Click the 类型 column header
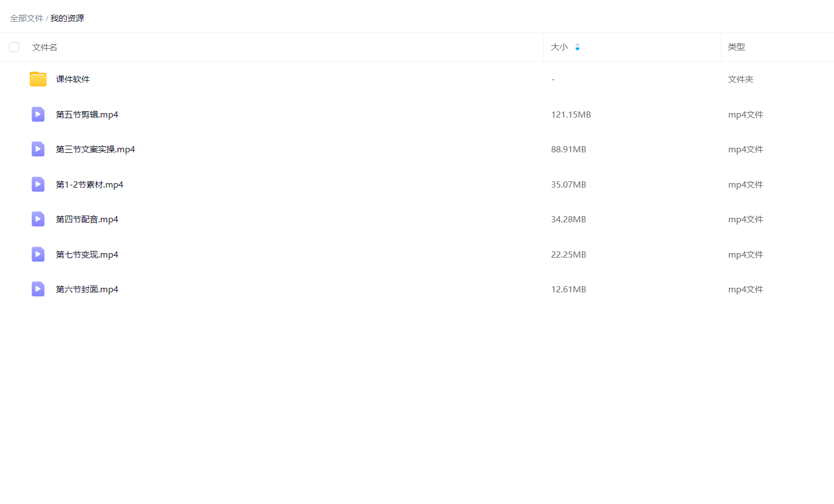This screenshot has width=834, height=504. [x=736, y=47]
